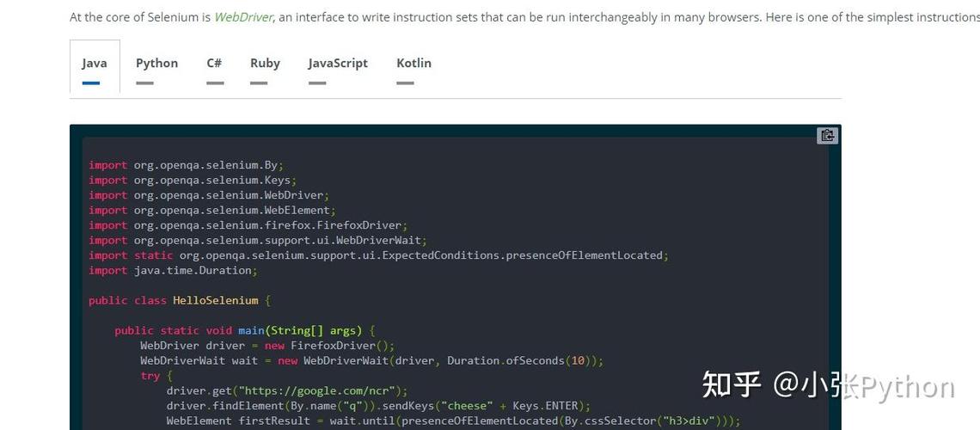Switch to the Ruby tab
Image resolution: width=980 pixels, height=430 pixels.
265,64
